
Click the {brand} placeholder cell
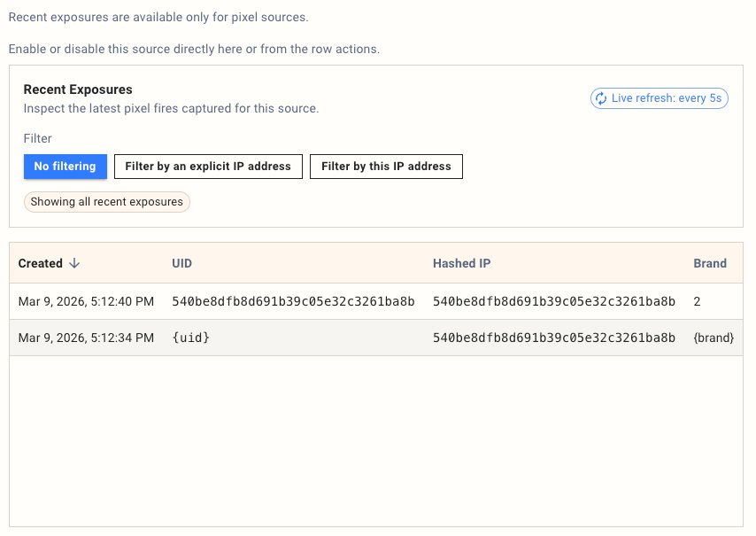(714, 338)
